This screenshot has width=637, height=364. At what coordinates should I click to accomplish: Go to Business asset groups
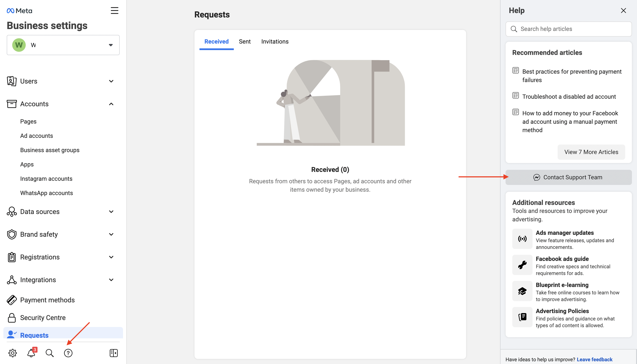coord(50,150)
